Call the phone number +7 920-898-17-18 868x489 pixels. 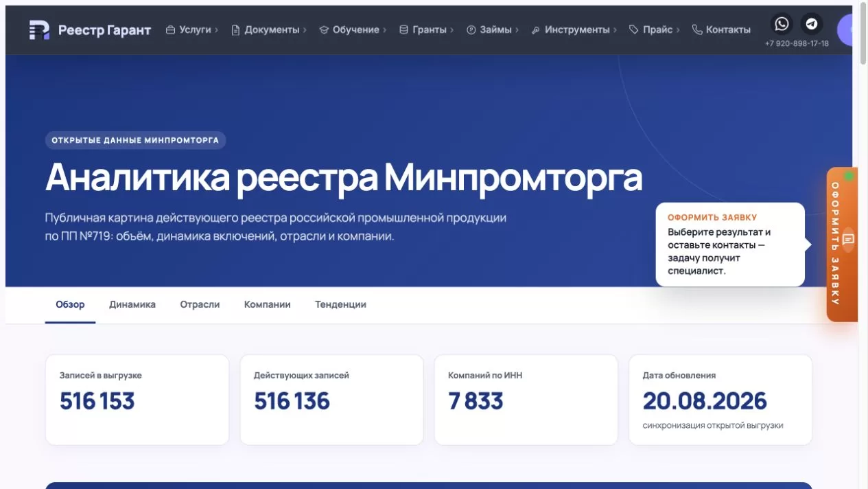coord(797,43)
